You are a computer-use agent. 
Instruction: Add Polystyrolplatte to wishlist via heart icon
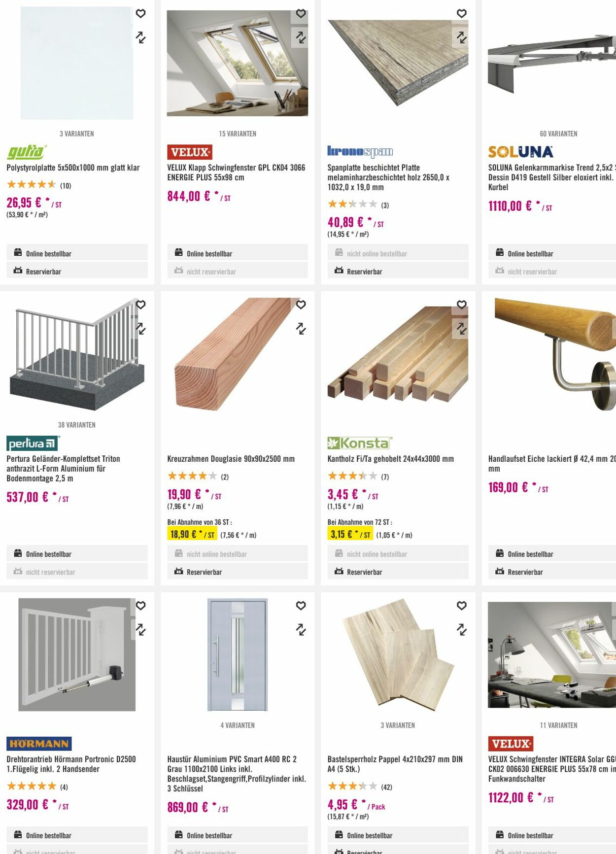[140, 14]
